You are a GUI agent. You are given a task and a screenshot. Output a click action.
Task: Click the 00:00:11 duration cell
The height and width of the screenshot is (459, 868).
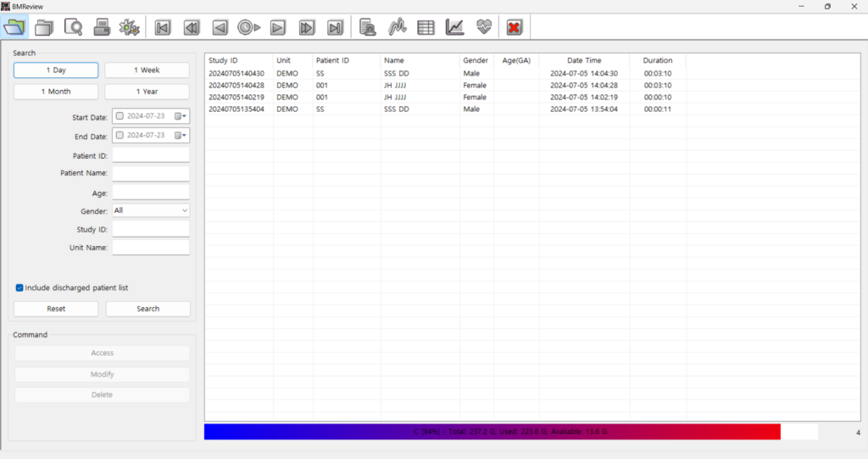pos(658,109)
